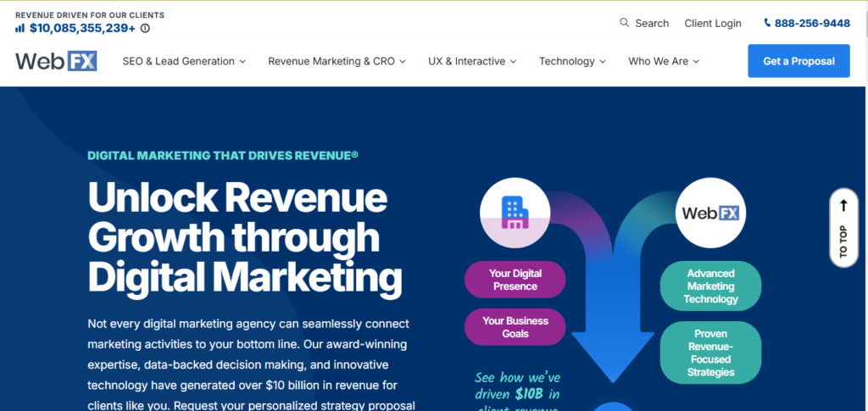Image resolution: width=868 pixels, height=411 pixels.
Task: Open the Technology menu
Action: pyautogui.click(x=572, y=61)
